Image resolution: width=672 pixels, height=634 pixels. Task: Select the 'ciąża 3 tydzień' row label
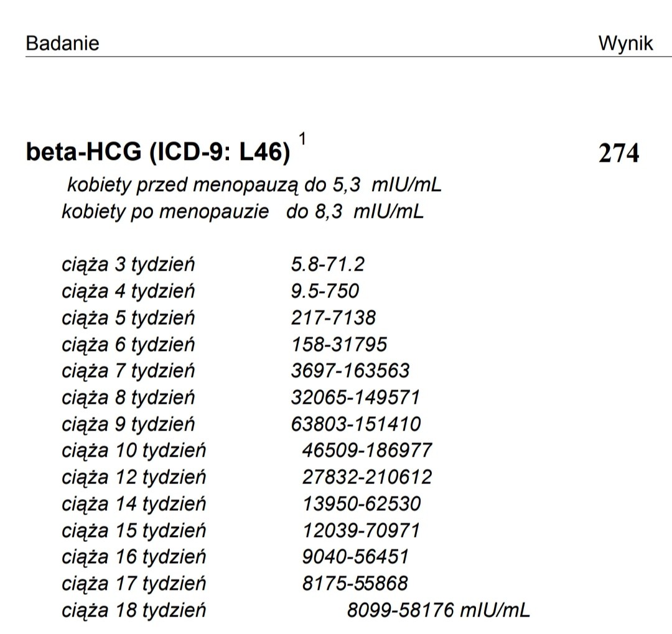[x=128, y=264]
